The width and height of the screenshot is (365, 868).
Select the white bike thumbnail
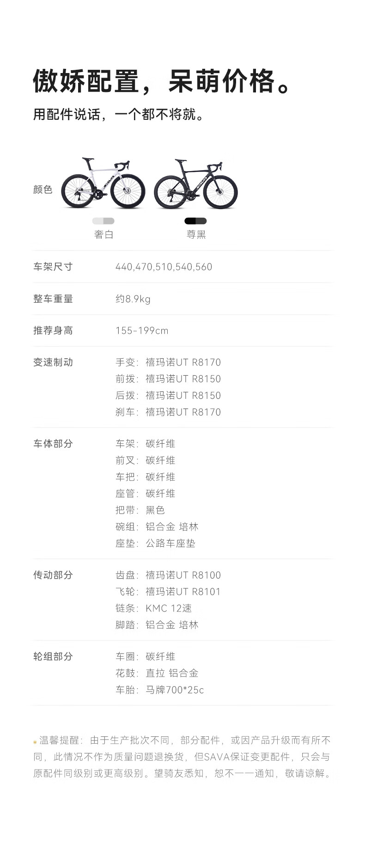(103, 183)
